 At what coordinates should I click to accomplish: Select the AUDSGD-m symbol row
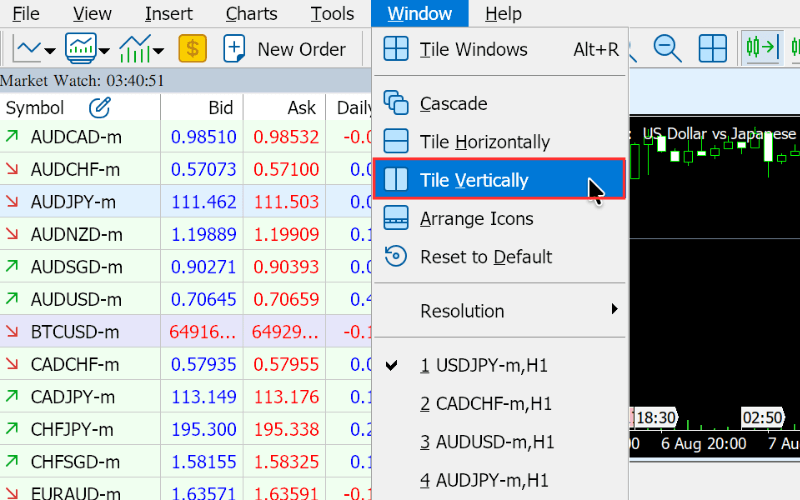point(186,266)
